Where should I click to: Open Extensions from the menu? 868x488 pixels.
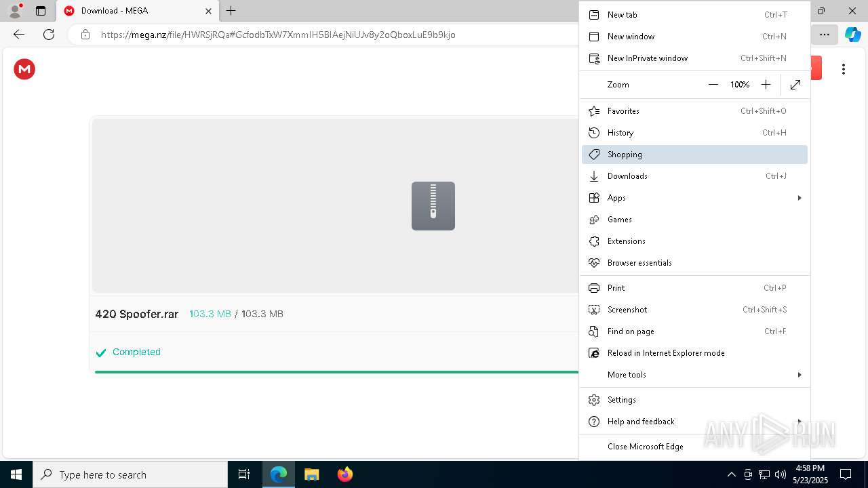pos(694,241)
